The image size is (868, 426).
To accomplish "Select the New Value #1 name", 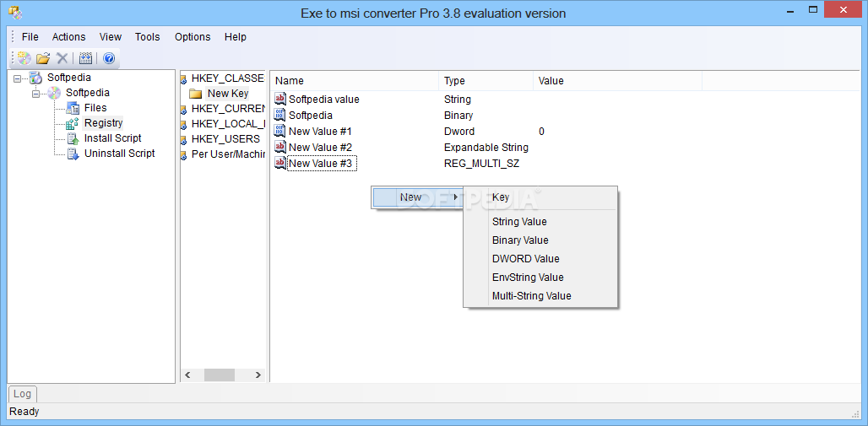I will click(320, 131).
